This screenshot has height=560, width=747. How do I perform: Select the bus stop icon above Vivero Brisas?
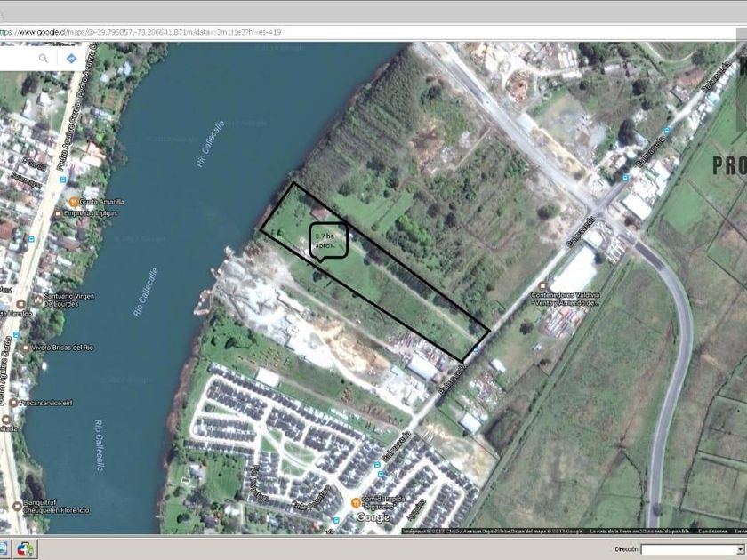[18, 335]
